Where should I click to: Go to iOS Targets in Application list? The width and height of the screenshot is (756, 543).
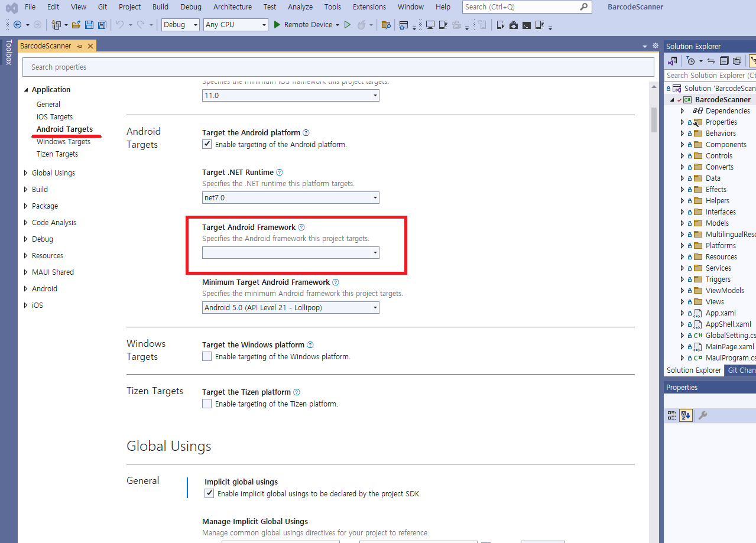(54, 117)
